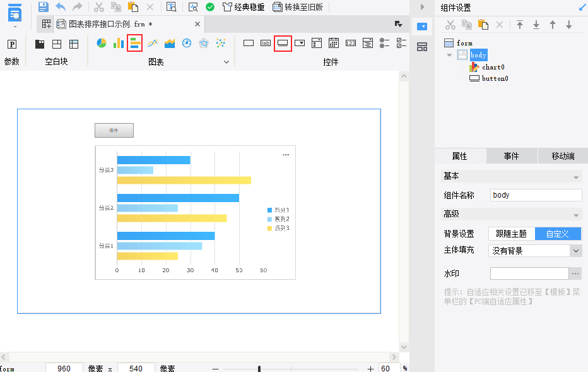Select the button widget icon
The width and height of the screenshot is (588, 372).
(x=283, y=43)
